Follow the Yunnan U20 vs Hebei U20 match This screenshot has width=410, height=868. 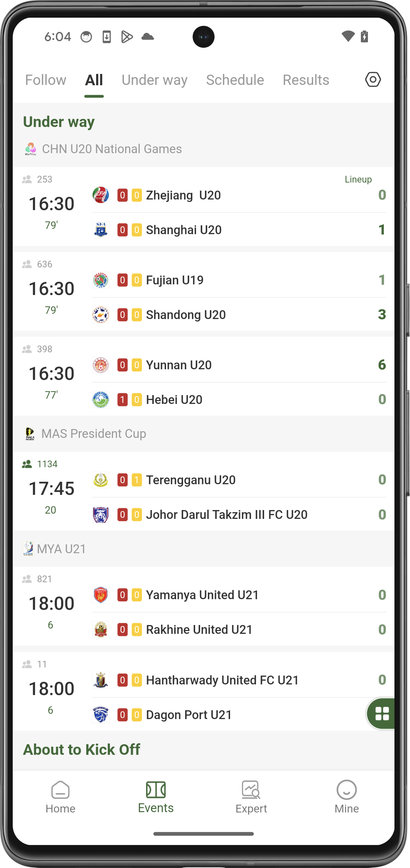28,349
